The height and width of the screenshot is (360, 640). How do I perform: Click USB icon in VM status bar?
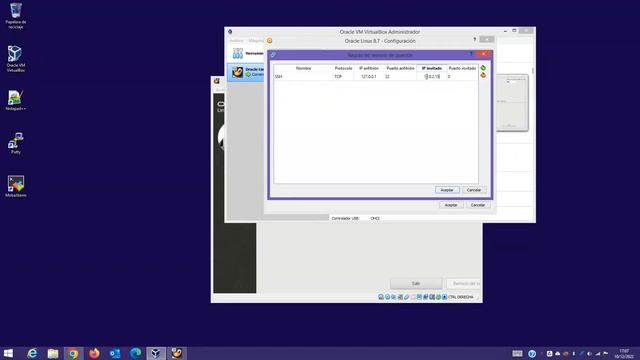(407, 297)
